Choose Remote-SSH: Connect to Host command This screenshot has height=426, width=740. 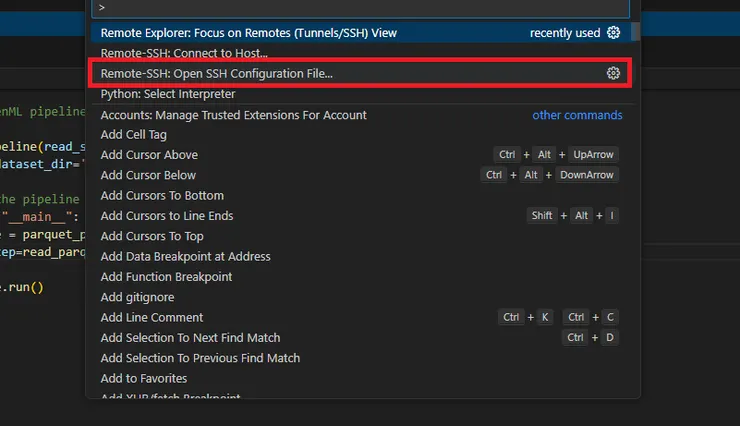tap(361, 53)
